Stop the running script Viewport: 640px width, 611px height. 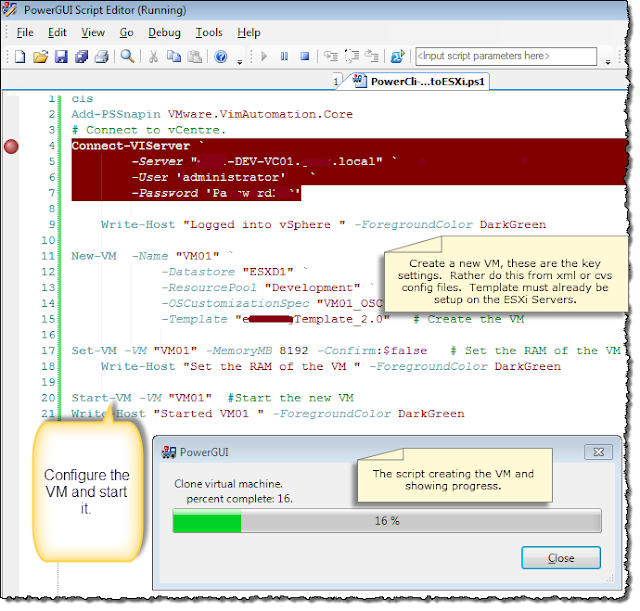tap(304, 56)
